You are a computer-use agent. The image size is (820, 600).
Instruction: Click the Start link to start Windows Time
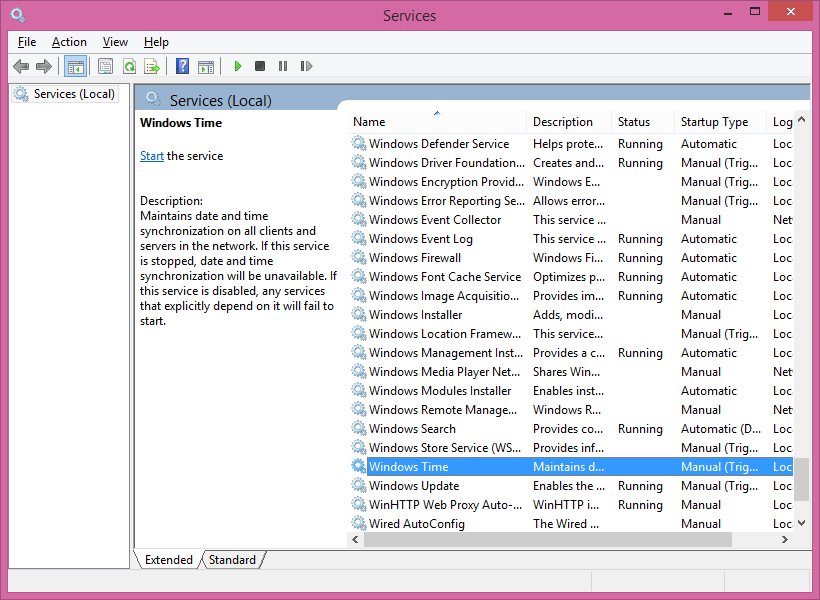[151, 155]
